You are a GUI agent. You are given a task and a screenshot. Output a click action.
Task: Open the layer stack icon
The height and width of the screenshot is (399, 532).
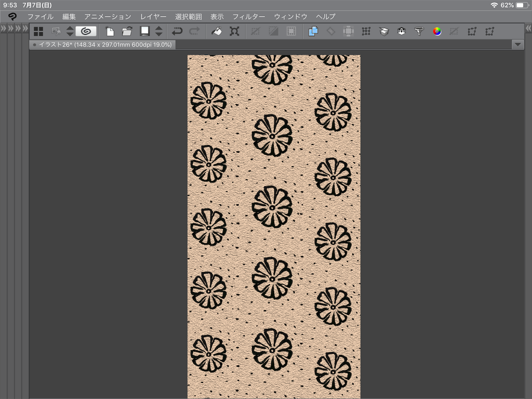click(x=383, y=31)
